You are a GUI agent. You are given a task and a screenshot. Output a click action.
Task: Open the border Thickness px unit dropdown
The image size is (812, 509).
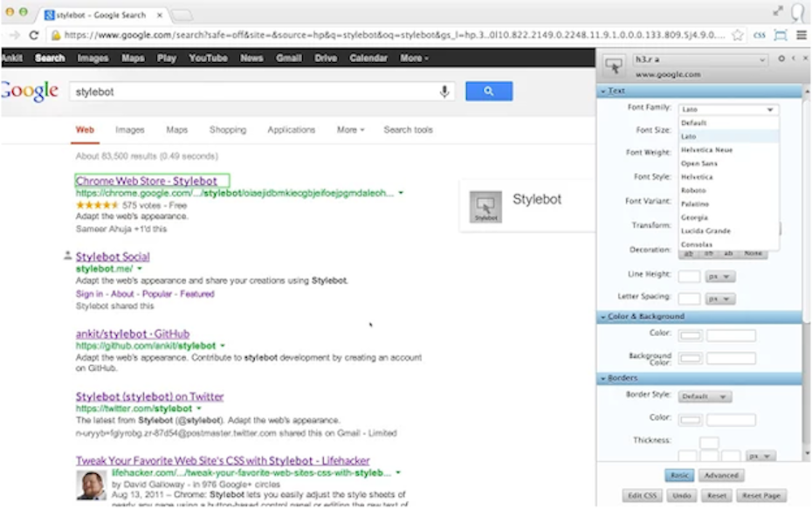click(760, 456)
